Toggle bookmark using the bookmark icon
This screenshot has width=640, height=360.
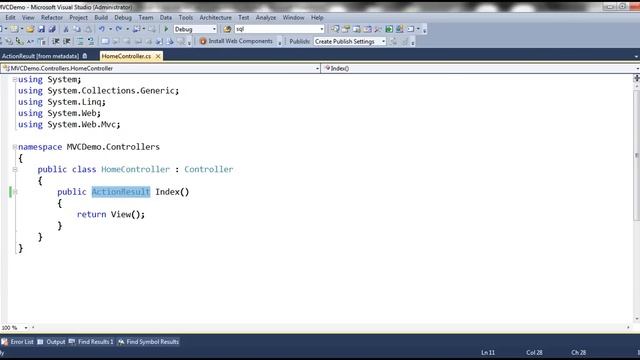105,41
